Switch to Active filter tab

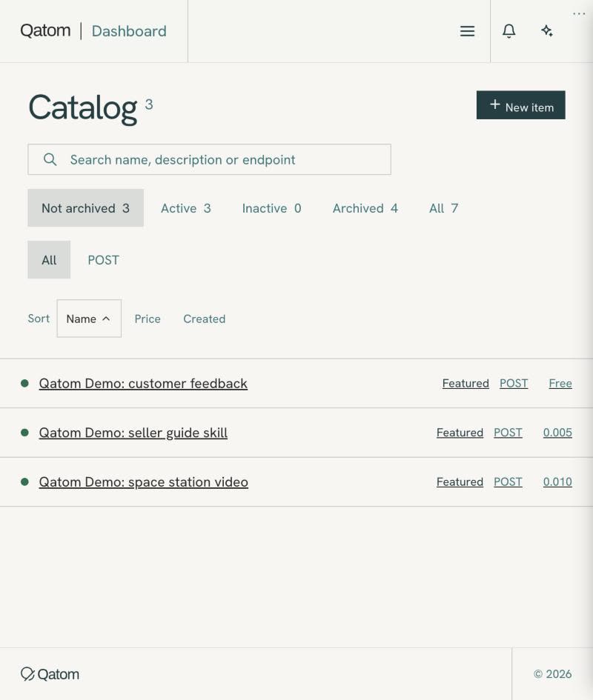(x=186, y=208)
